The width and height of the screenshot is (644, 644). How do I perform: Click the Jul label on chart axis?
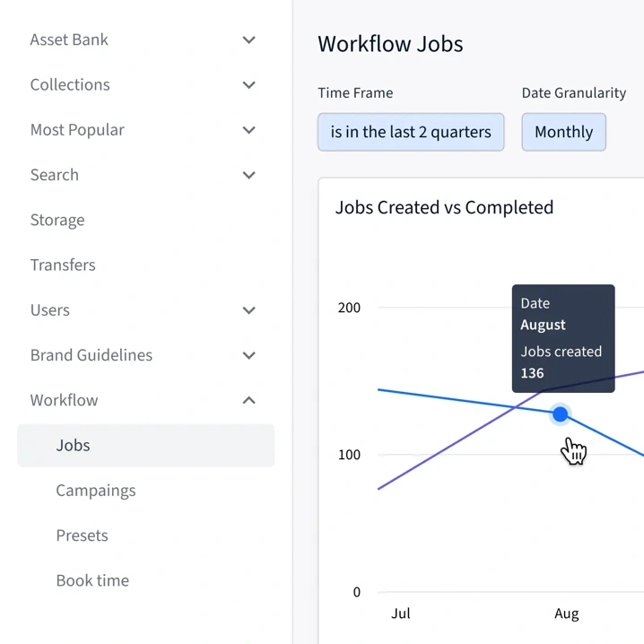pyautogui.click(x=401, y=614)
